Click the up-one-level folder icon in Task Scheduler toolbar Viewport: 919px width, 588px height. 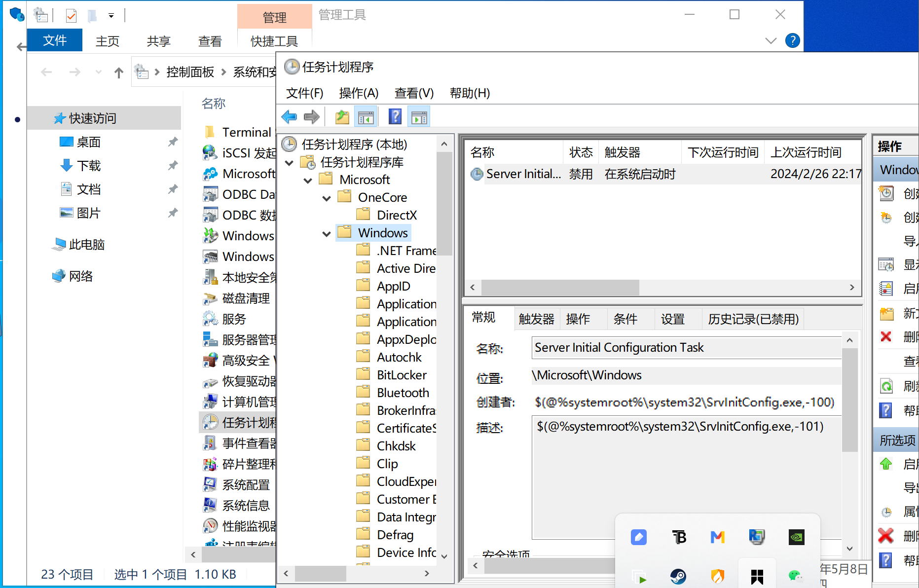pyautogui.click(x=342, y=117)
